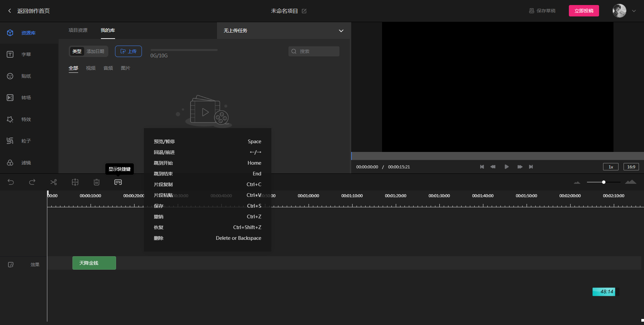Open the 资源库 resource library panel
This screenshot has width=644, height=325.
(x=29, y=33)
